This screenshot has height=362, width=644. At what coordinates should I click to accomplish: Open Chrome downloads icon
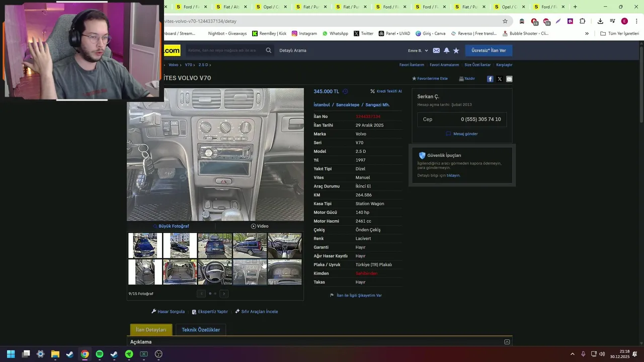(600, 21)
